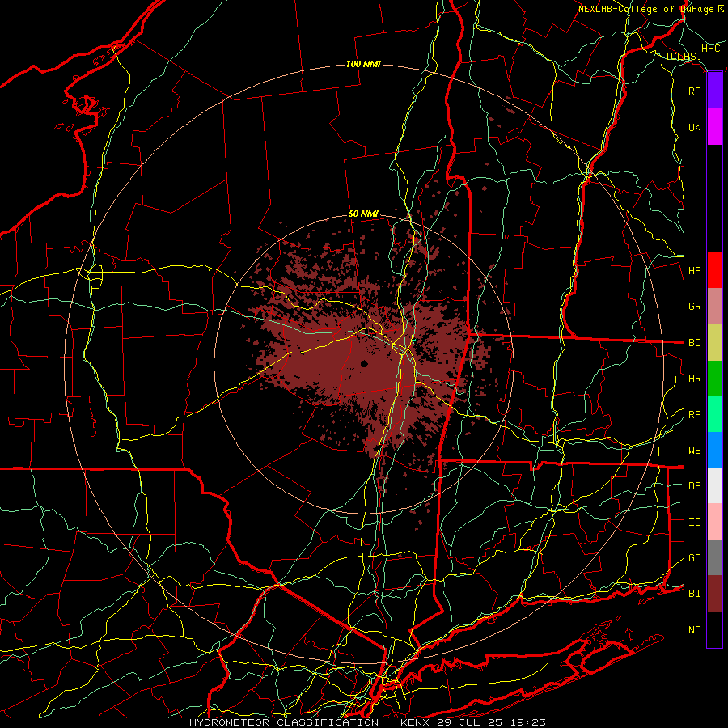Click the WS legend label
728x728 pixels.
(695, 451)
